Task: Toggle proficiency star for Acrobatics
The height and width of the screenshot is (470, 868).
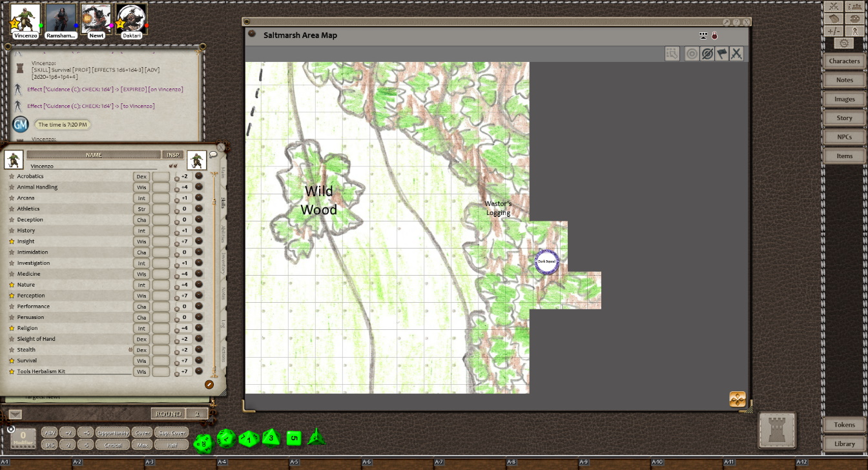Action: [12, 176]
